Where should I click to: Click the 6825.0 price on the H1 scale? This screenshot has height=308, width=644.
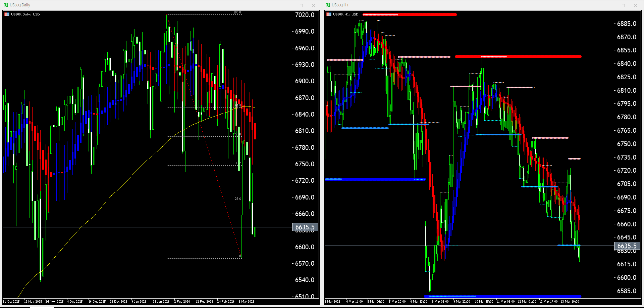[x=627, y=77]
